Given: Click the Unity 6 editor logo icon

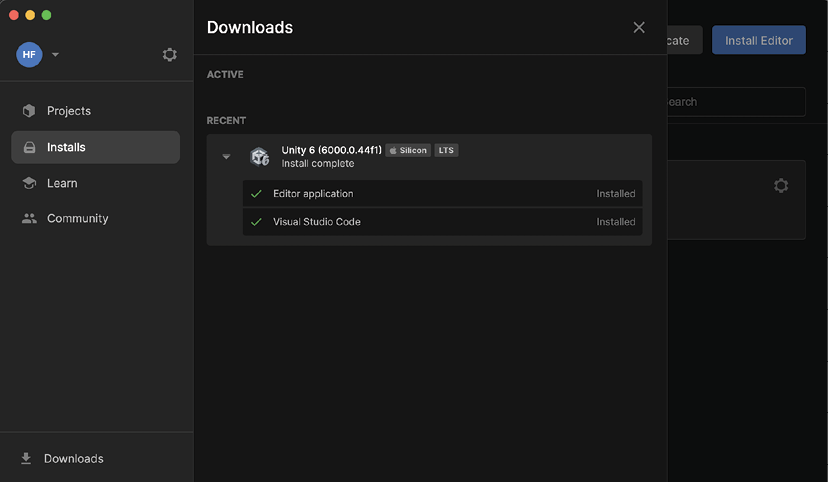Looking at the screenshot, I should (259, 157).
